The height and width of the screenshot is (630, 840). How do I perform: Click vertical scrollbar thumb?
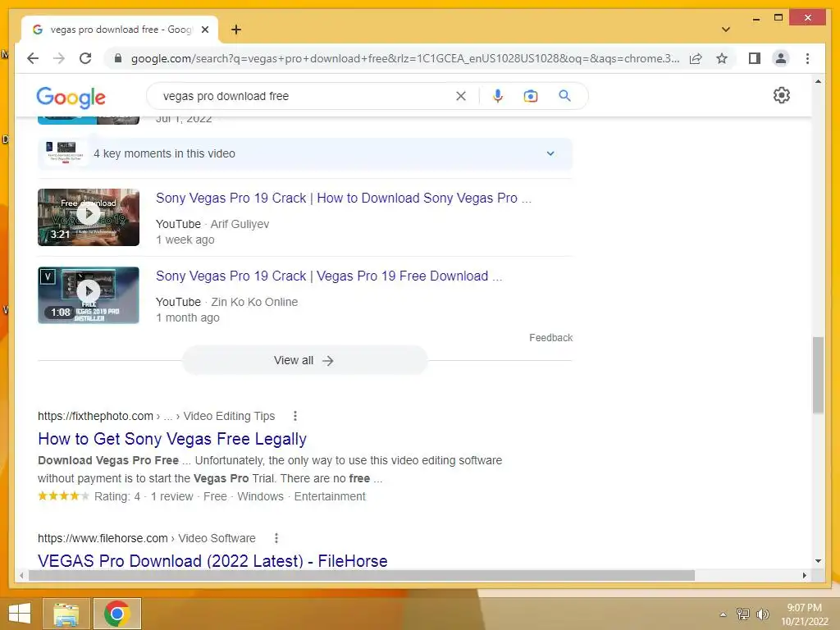[x=818, y=375]
